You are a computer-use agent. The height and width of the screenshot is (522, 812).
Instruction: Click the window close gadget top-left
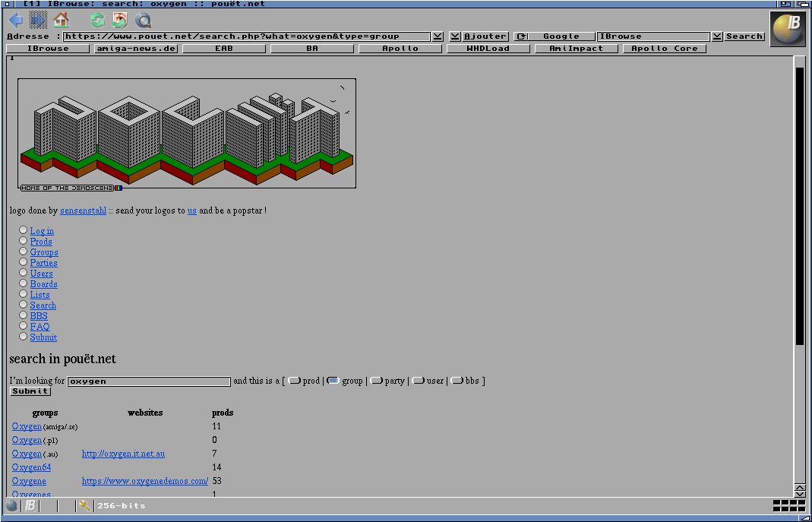(6, 4)
